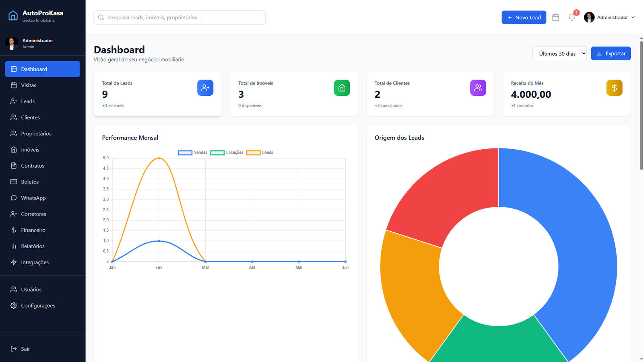Toggle Vendas series in chart legend
Image resolution: width=644 pixels, height=362 pixels.
coord(193,152)
